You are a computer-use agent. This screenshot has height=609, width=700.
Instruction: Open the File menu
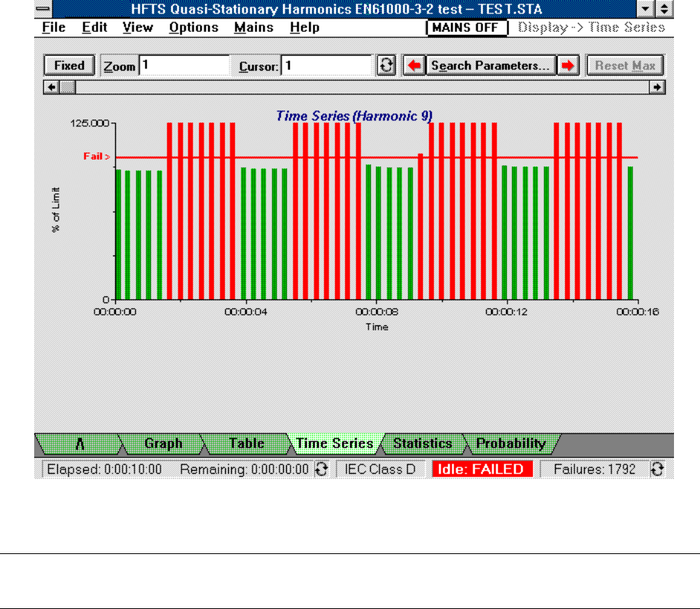pos(54,27)
